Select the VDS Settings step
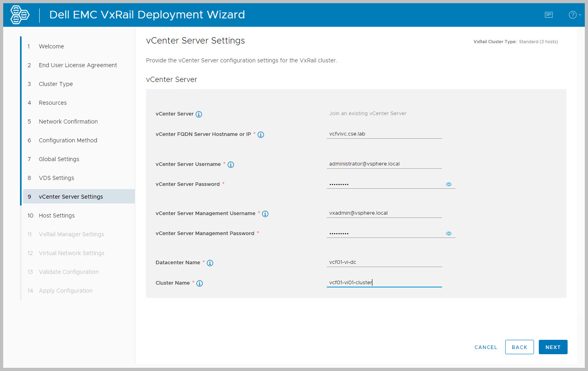This screenshot has height=371, width=588. (56, 178)
